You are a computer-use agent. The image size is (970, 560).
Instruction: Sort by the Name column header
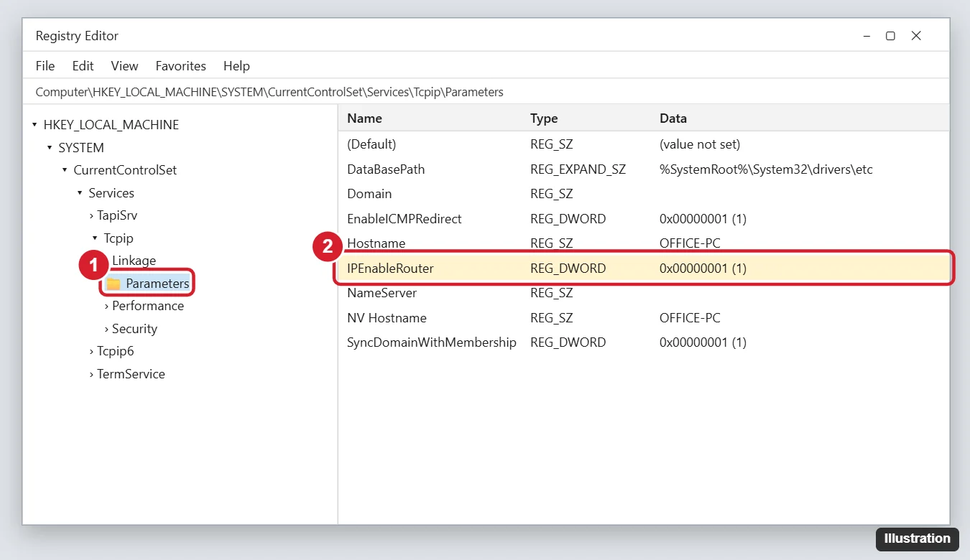pyautogui.click(x=364, y=118)
